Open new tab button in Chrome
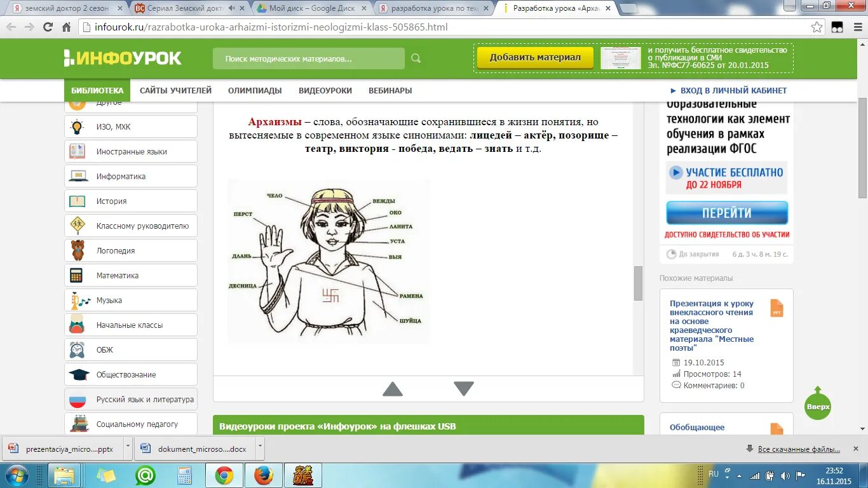 point(628,9)
